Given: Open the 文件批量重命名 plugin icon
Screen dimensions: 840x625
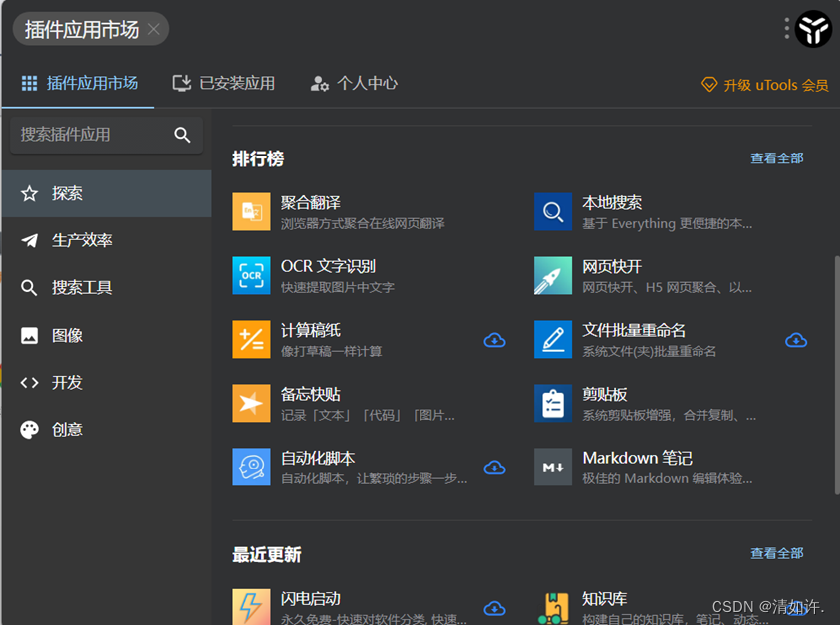Looking at the screenshot, I should [x=553, y=339].
